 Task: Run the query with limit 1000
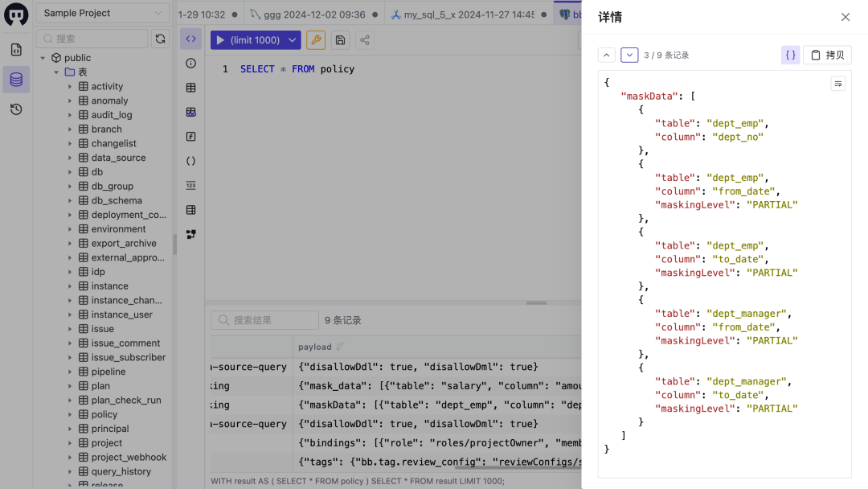coord(248,40)
